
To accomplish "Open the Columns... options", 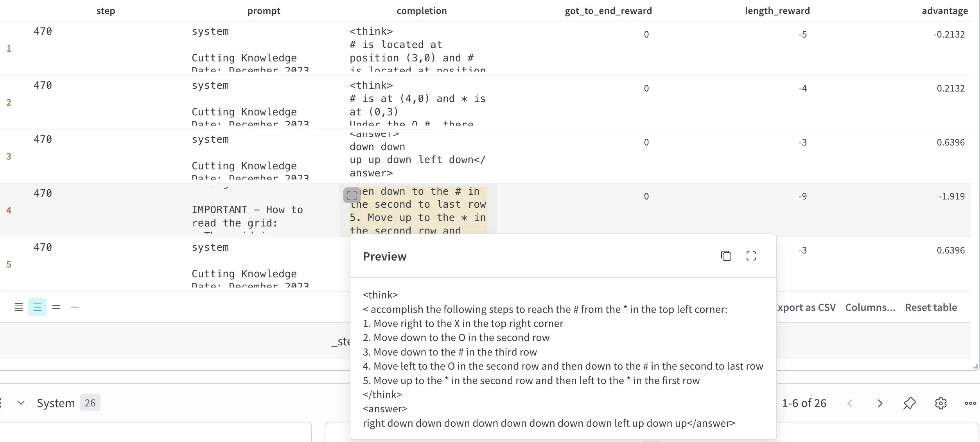I will (870, 307).
